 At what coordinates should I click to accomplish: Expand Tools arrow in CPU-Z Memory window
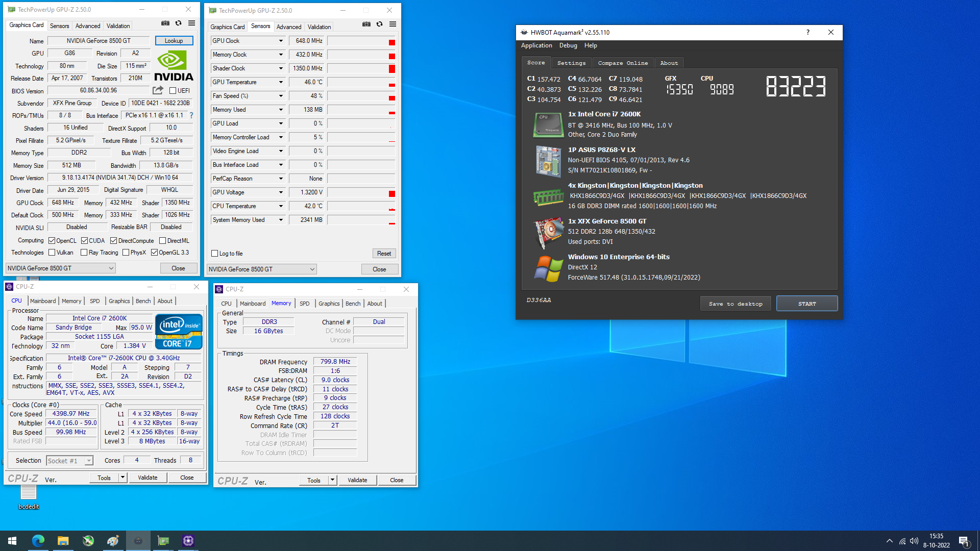[x=332, y=480]
